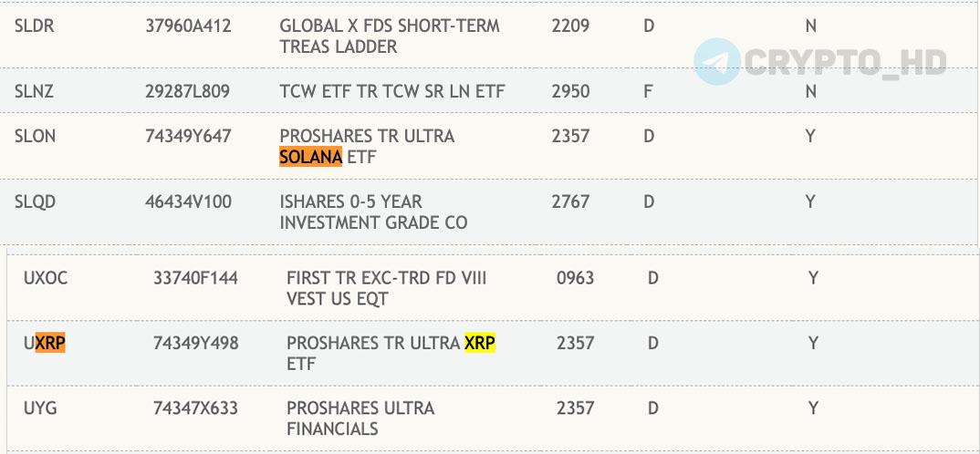Click the Telegram logo in the watermark

point(717,61)
